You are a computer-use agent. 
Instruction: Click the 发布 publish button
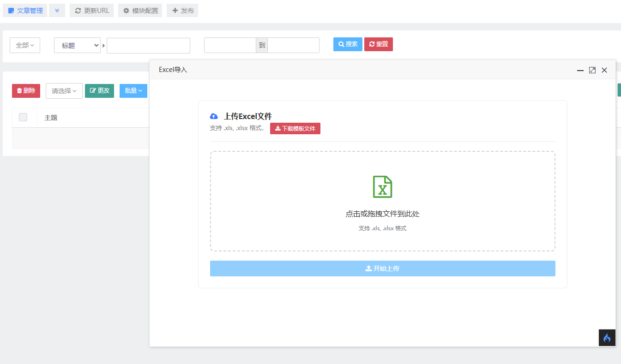(182, 11)
